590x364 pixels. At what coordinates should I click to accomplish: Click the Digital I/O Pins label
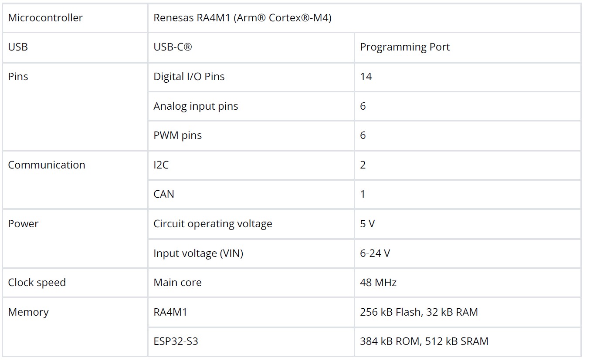click(x=189, y=77)
